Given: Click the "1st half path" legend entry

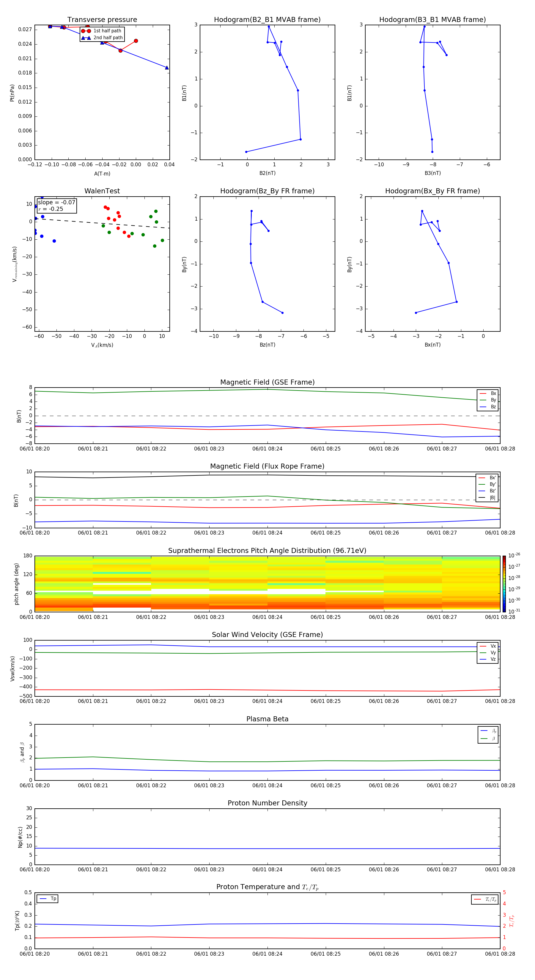Looking at the screenshot, I should pyautogui.click(x=102, y=31).
